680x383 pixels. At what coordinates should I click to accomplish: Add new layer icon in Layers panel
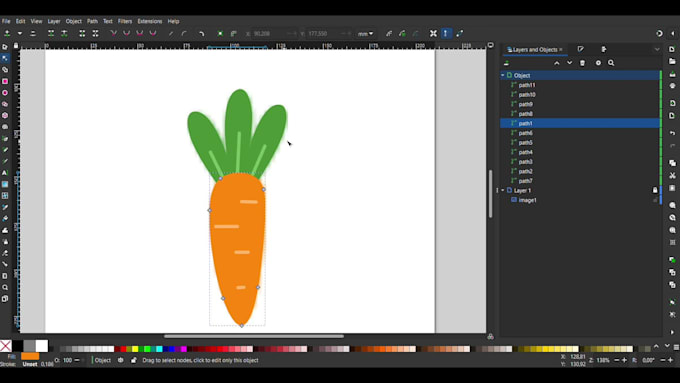[507, 63]
